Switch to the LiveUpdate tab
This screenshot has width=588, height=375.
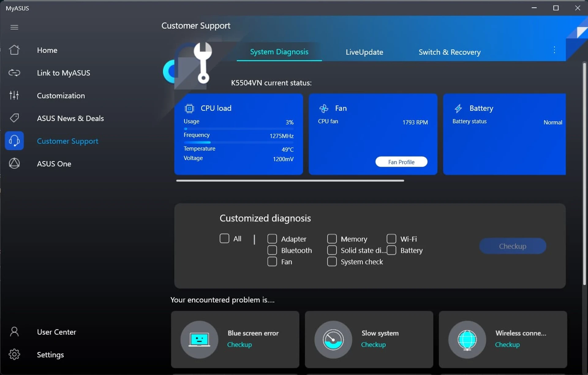coord(364,52)
